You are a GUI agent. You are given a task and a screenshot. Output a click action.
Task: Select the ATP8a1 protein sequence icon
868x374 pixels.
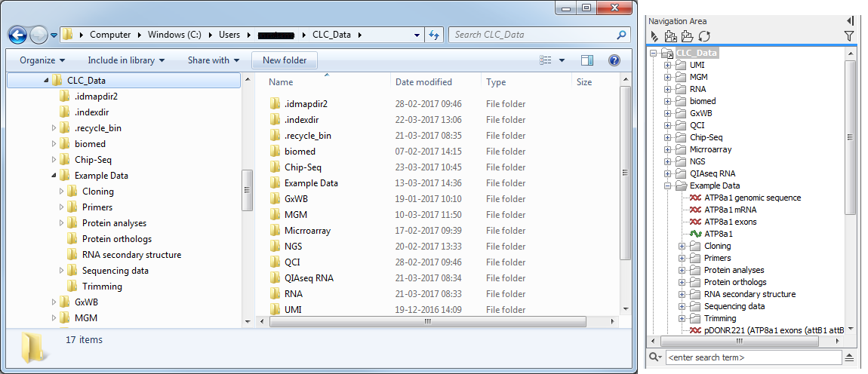pos(695,234)
